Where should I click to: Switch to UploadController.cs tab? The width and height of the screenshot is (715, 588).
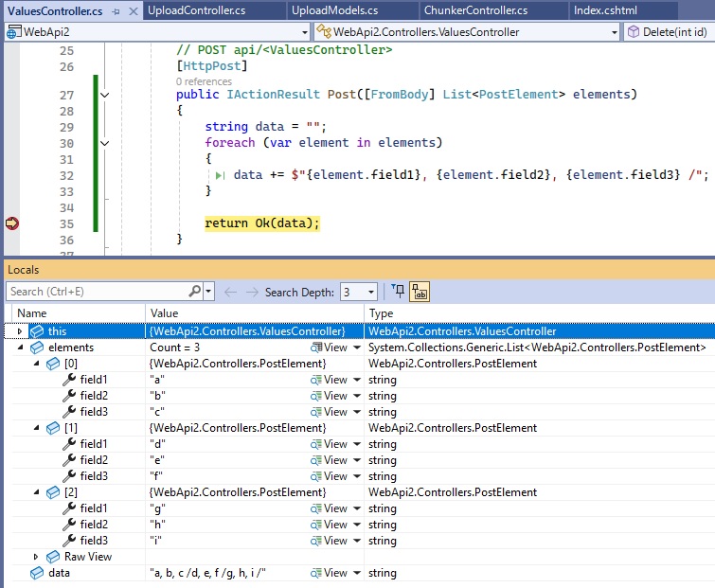tap(197, 10)
